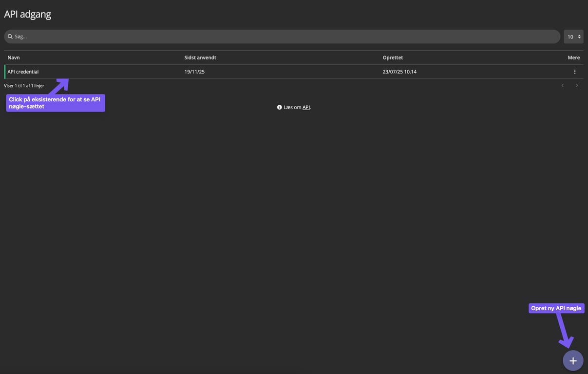Click the purple Click på eksisterende callout
This screenshot has height=374, width=588.
tap(55, 103)
